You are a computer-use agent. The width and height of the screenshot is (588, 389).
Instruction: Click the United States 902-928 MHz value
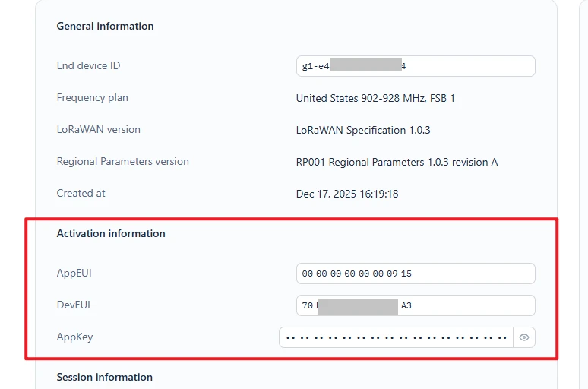tap(375, 98)
